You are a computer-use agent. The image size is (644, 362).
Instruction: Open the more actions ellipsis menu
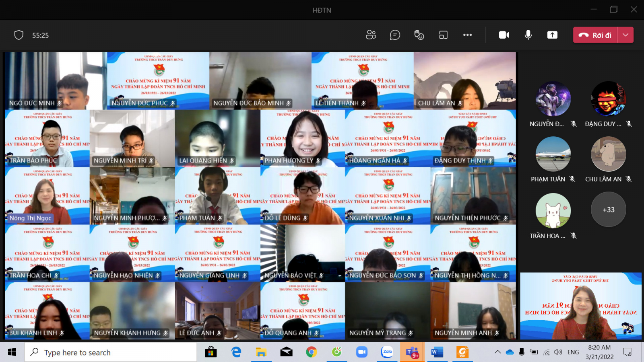(467, 35)
